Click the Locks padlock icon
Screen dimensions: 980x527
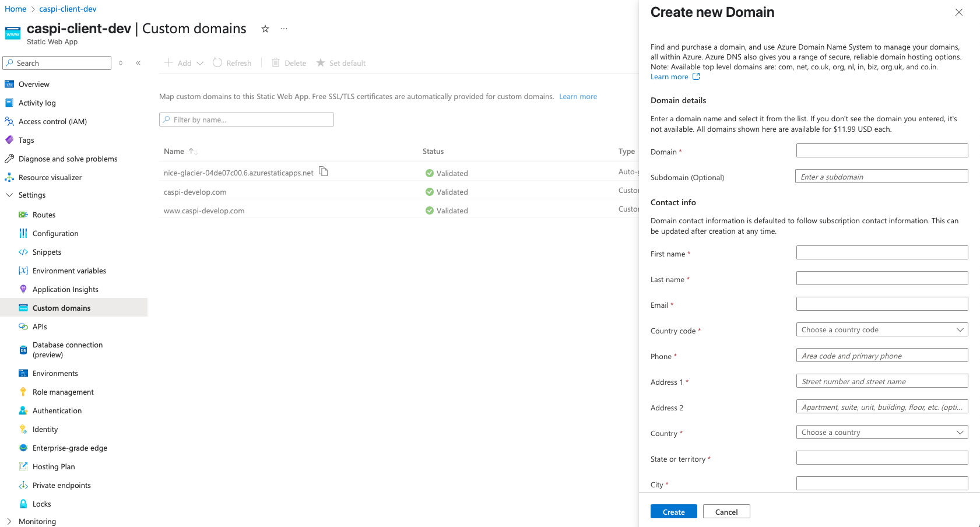(23, 504)
